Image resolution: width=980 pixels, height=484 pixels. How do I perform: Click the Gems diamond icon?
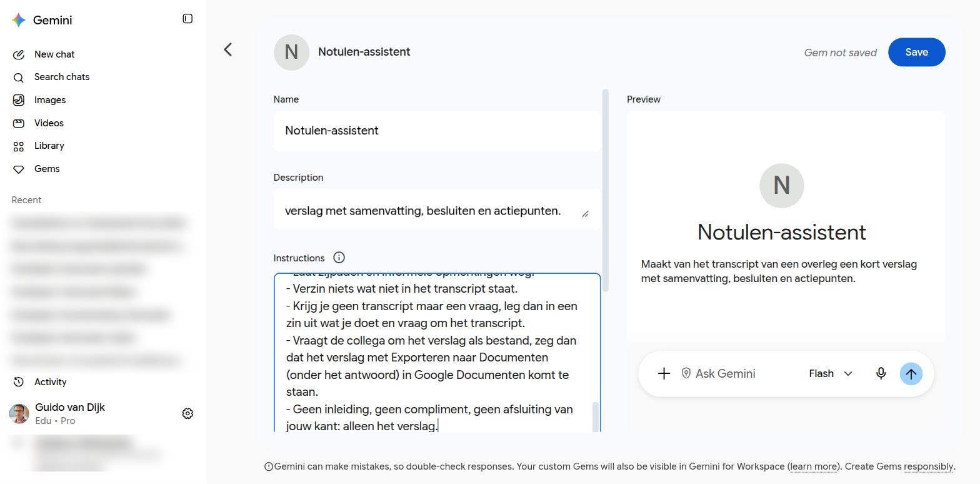tap(19, 169)
